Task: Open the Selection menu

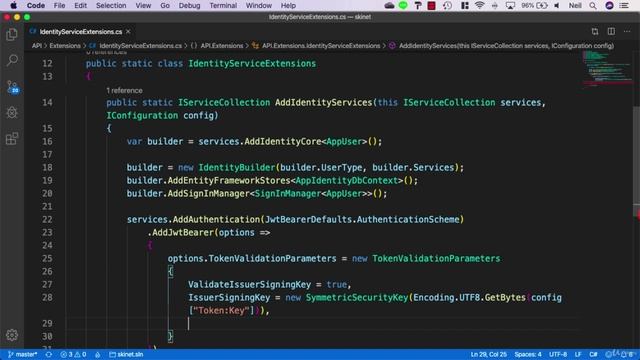Action: pos(111,6)
